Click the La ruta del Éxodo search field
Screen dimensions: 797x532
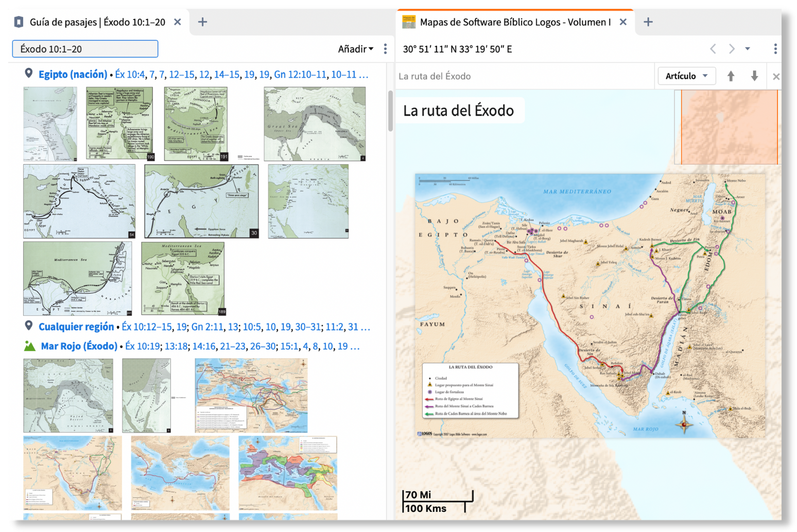coord(525,76)
